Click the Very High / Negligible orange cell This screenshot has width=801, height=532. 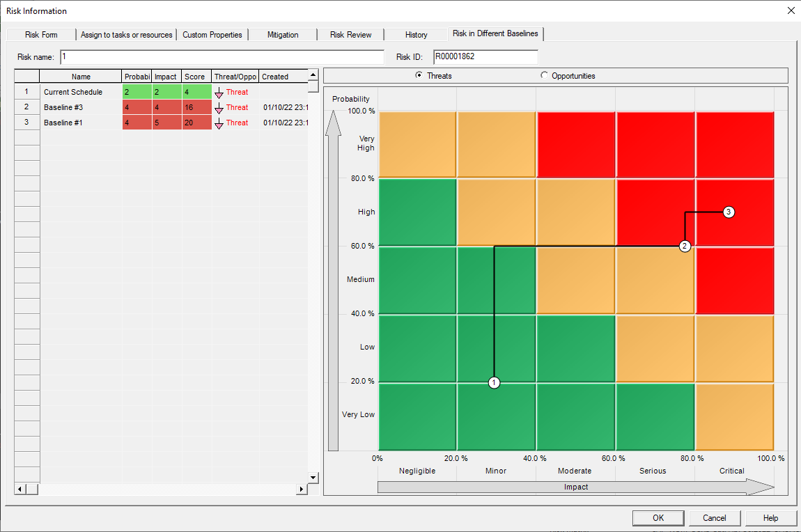417,144
